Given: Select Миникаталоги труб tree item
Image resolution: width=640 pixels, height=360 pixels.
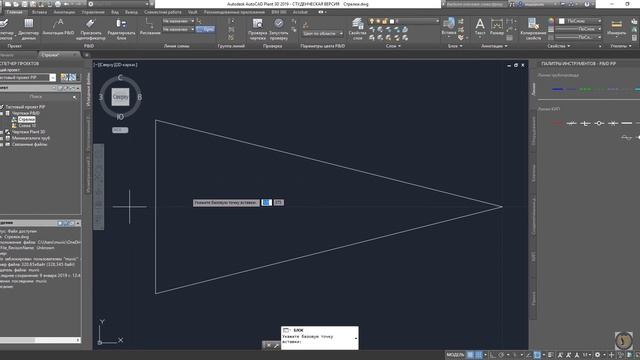Looking at the screenshot, I should tap(31, 138).
